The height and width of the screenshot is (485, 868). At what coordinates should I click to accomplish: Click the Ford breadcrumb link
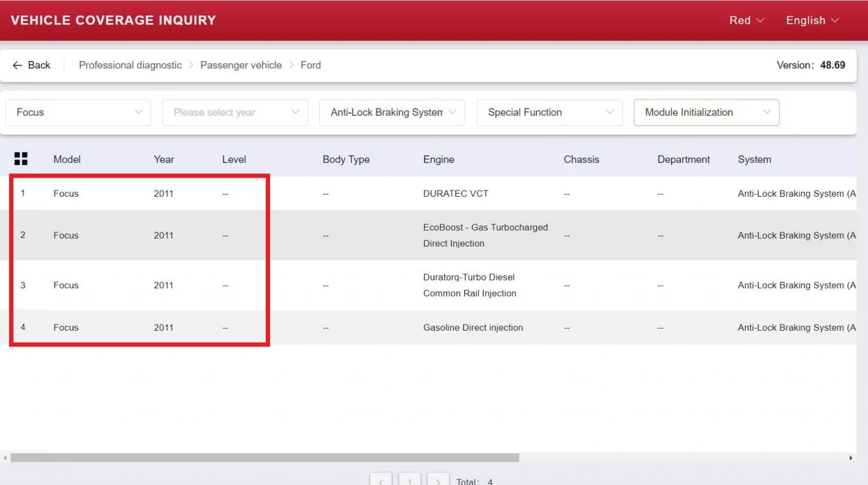point(310,65)
